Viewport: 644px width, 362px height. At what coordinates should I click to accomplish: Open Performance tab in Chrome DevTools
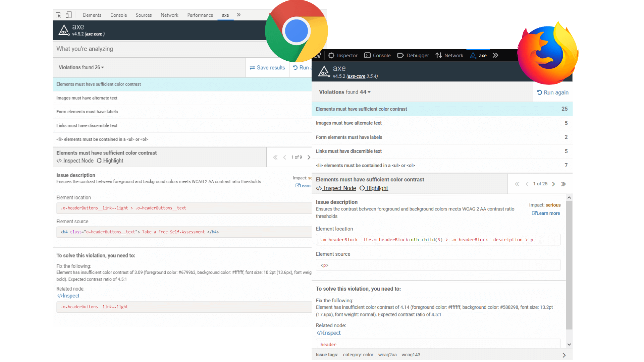pos(200,15)
